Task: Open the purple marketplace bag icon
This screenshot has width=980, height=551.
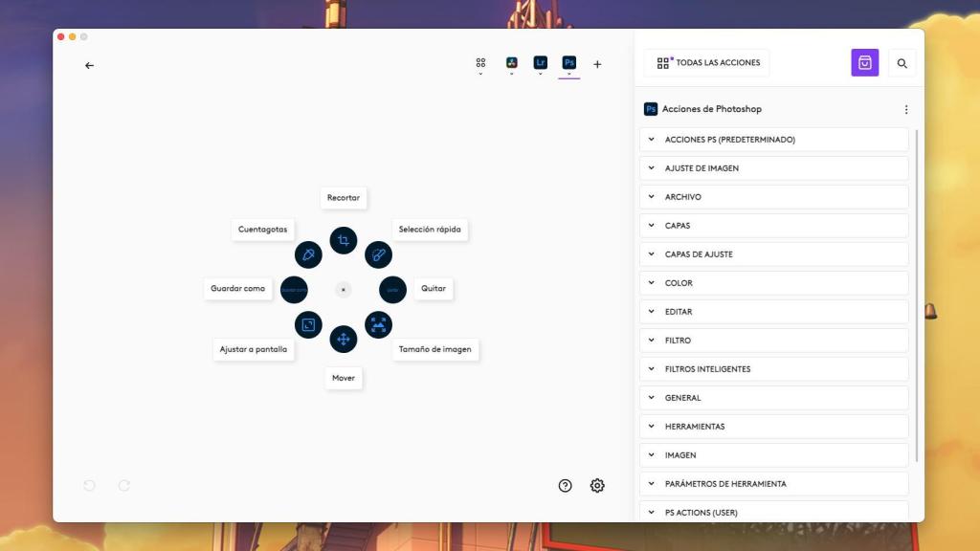Action: [x=864, y=63]
